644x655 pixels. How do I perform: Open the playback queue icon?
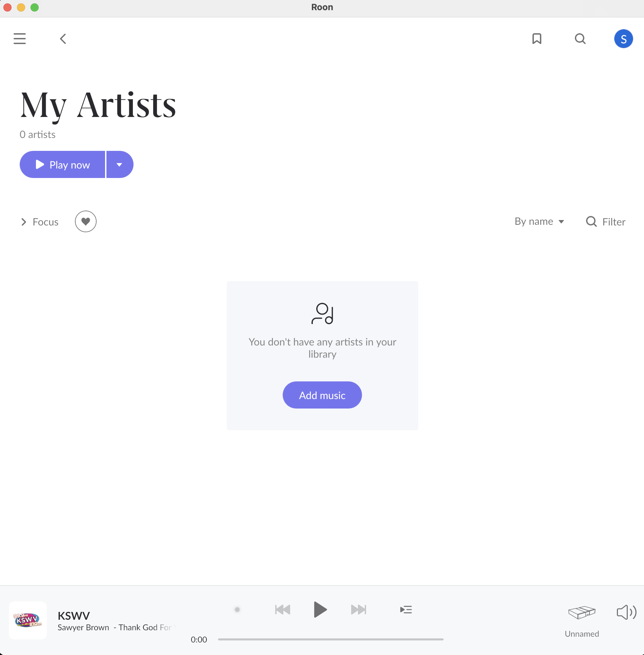406,610
